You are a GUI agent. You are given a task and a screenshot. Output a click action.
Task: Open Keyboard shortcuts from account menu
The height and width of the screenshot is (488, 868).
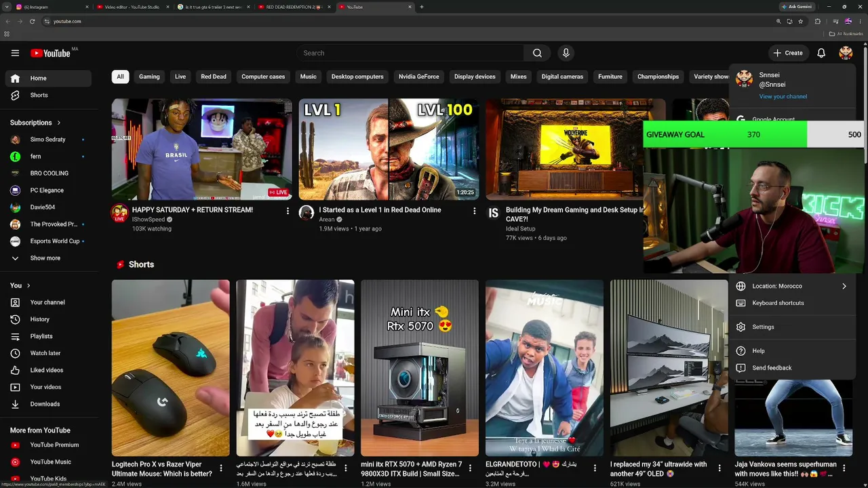tap(792, 303)
